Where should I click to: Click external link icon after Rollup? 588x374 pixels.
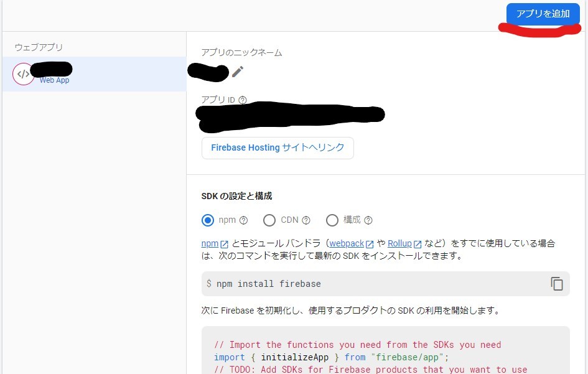point(418,244)
